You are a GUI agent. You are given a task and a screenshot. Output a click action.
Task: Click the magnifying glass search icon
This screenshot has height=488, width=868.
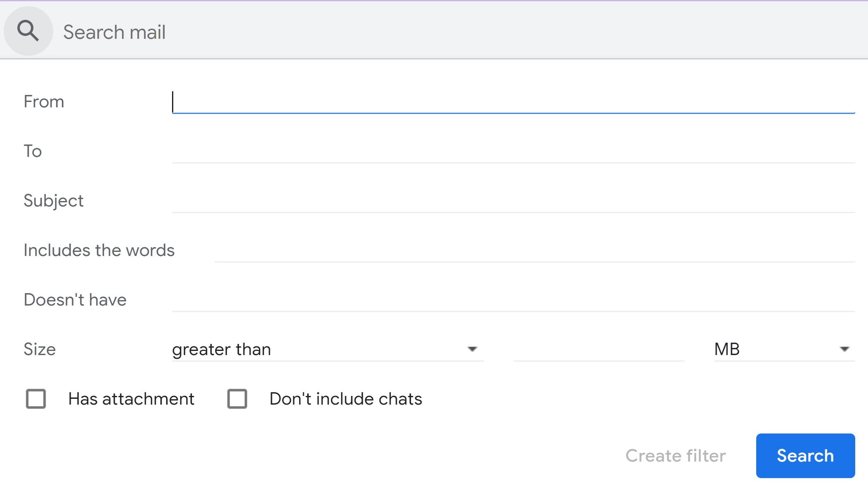[x=28, y=31]
